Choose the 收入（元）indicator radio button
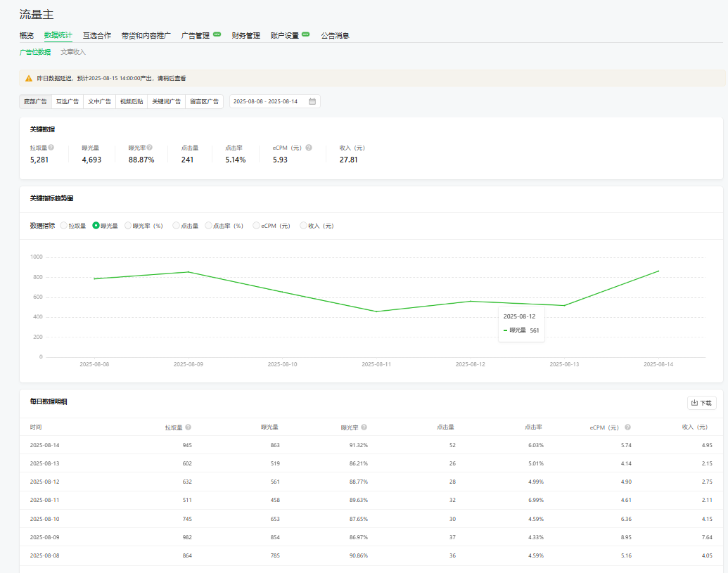The image size is (728, 573). [303, 226]
